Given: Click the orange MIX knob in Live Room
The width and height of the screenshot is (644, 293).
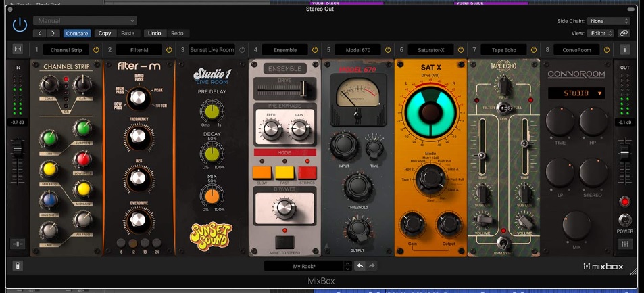Looking at the screenshot, I should click(212, 197).
